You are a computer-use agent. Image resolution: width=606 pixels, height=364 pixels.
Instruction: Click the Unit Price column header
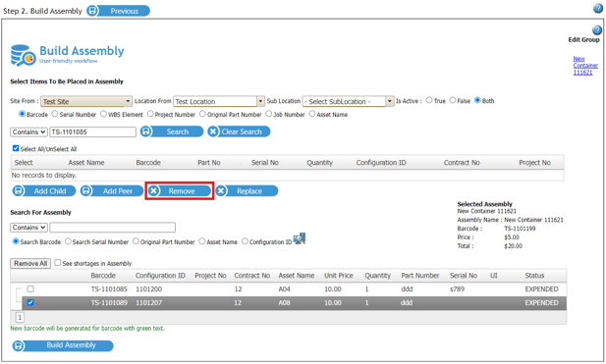[339, 276]
